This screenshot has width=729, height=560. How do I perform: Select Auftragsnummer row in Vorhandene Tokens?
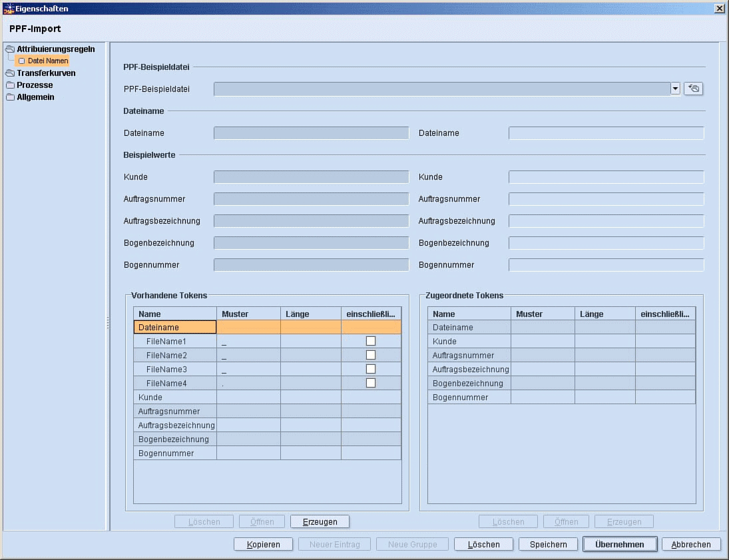[x=268, y=411]
